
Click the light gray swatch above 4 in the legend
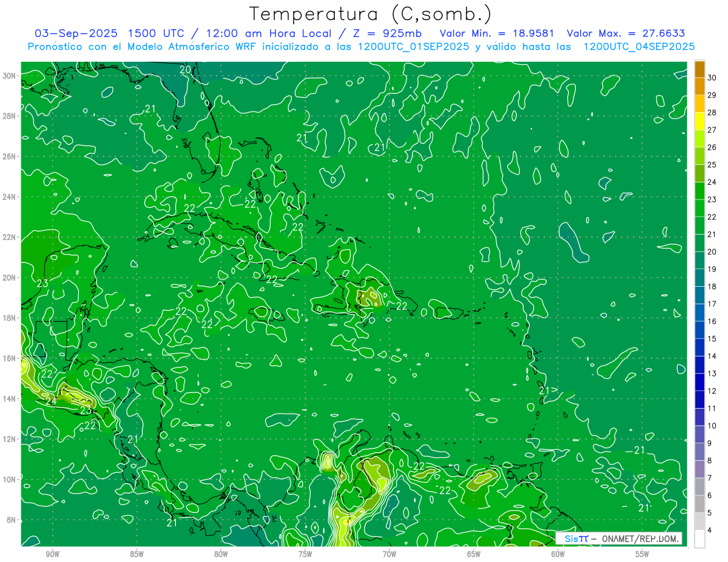tap(699, 521)
